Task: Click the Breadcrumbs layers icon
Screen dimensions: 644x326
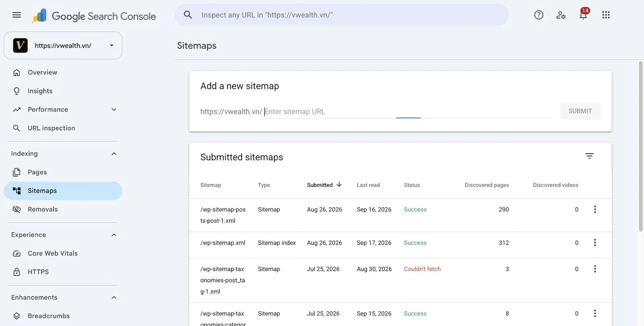Action: point(17,316)
